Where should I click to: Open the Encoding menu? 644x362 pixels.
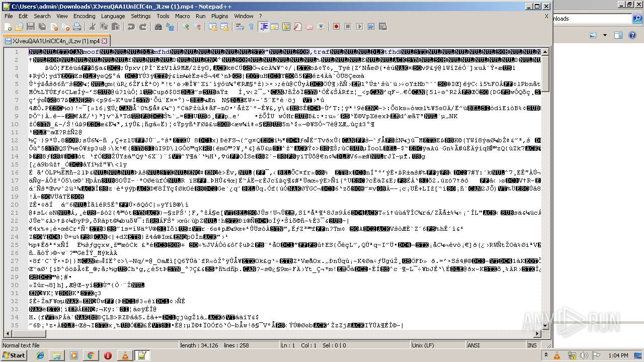pyautogui.click(x=84, y=16)
